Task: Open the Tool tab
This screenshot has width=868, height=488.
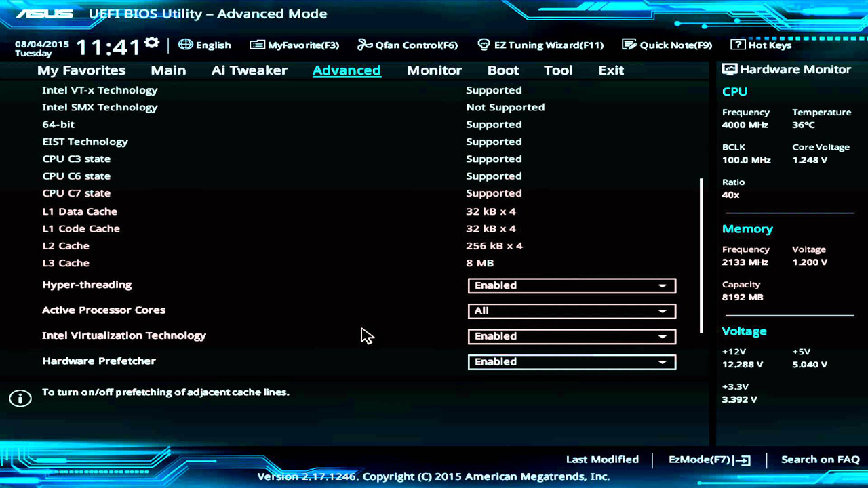Action: tap(558, 70)
